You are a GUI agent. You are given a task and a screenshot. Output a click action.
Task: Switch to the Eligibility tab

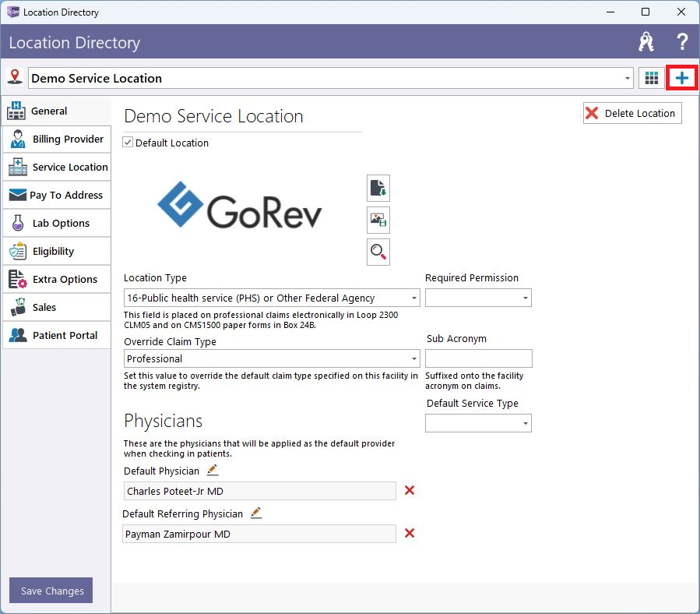[x=56, y=251]
